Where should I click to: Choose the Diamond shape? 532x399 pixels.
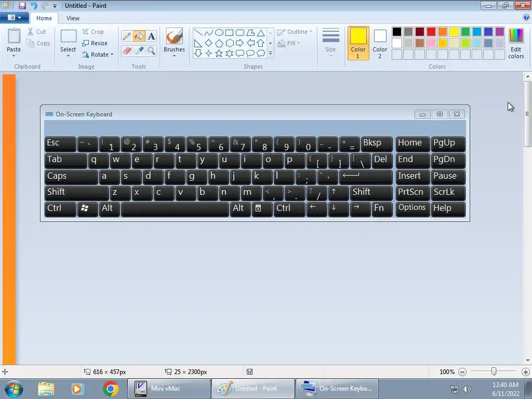pos(209,43)
